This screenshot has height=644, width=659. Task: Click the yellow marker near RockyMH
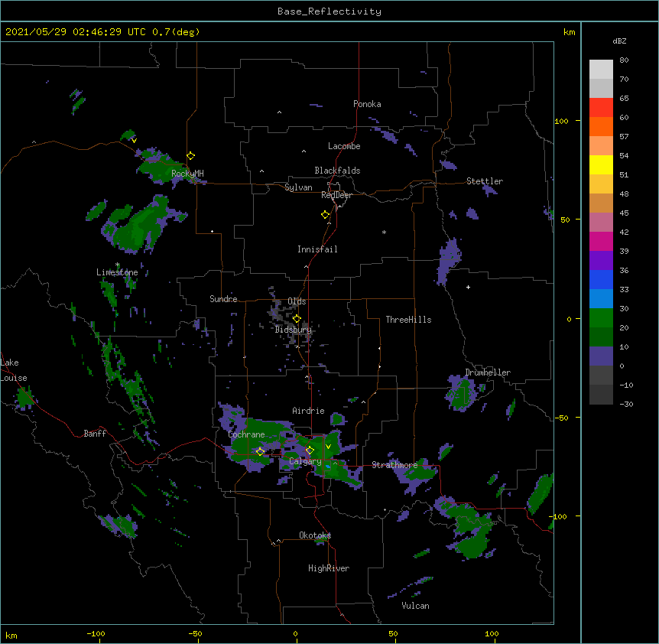(x=191, y=156)
